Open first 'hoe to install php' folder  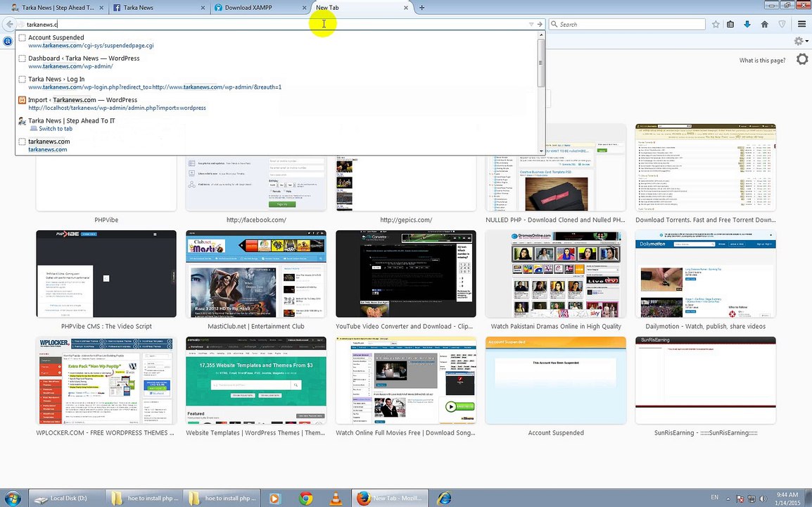click(x=144, y=498)
